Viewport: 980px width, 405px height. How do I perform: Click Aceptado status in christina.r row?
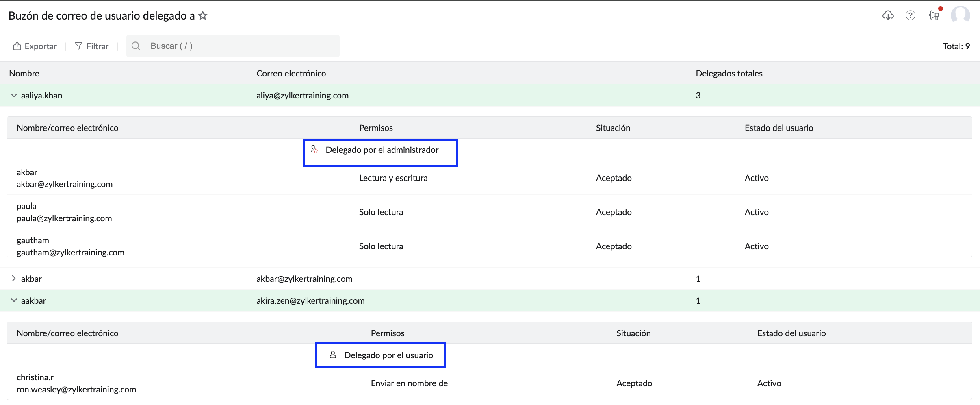pyautogui.click(x=634, y=383)
